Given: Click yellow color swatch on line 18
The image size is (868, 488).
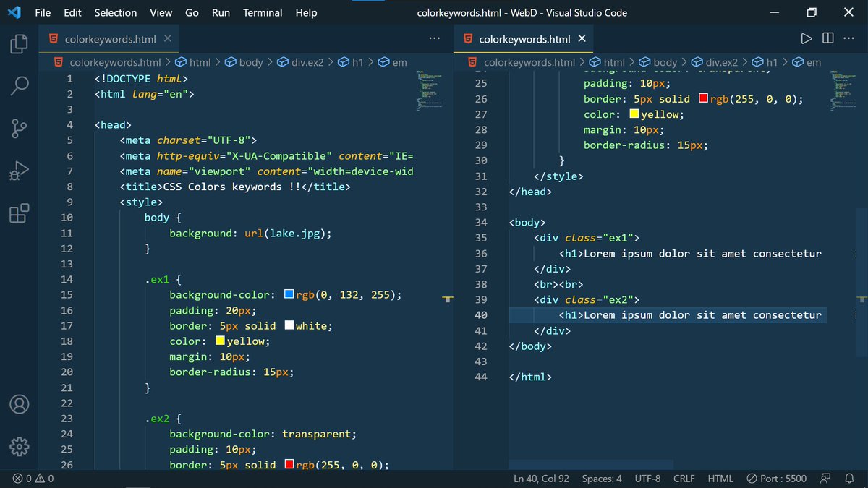Looking at the screenshot, I should click(x=220, y=341).
